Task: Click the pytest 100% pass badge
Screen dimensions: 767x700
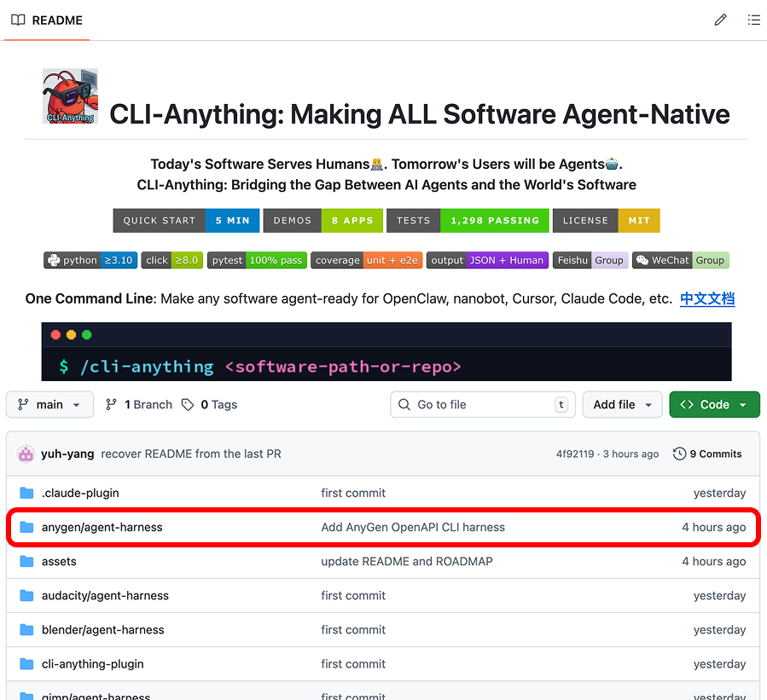Action: pos(257,260)
